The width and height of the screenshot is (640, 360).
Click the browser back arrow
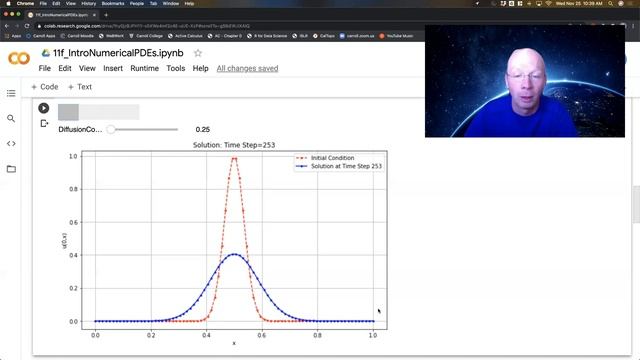click(7, 26)
